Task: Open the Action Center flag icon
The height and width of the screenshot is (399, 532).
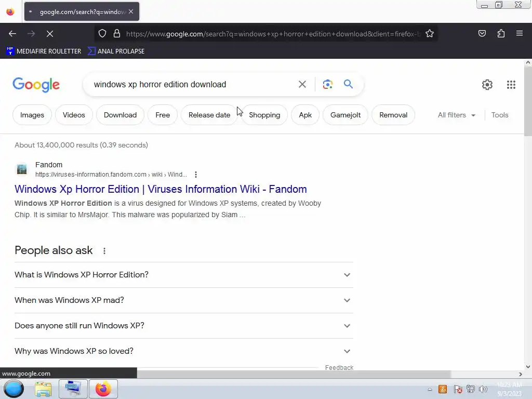Action: [458, 389]
